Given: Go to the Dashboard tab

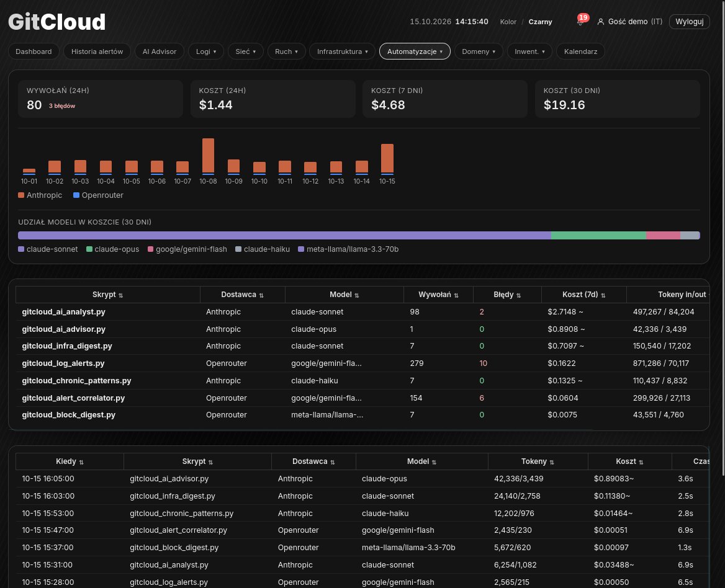Looking at the screenshot, I should 34,51.
